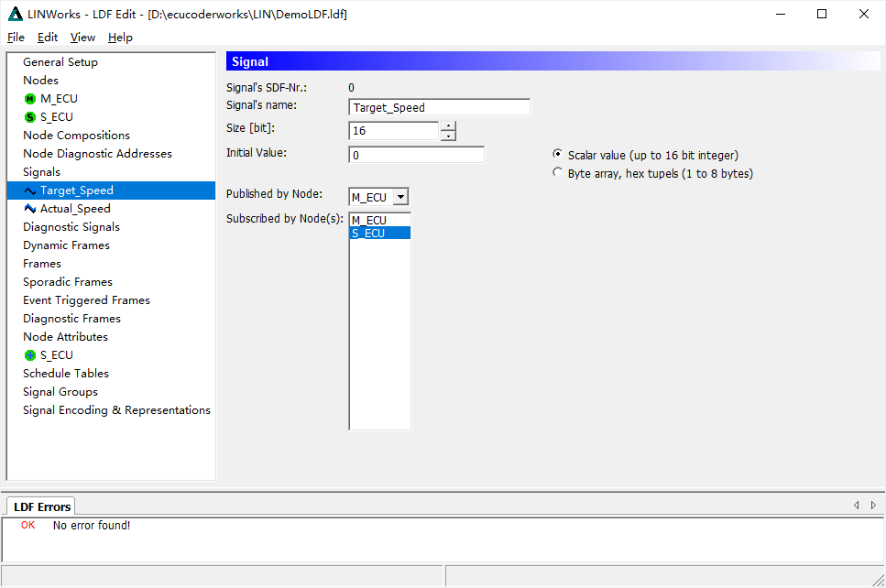Select Scalar value radio button
This screenshot has width=886, height=588.
pyautogui.click(x=558, y=154)
